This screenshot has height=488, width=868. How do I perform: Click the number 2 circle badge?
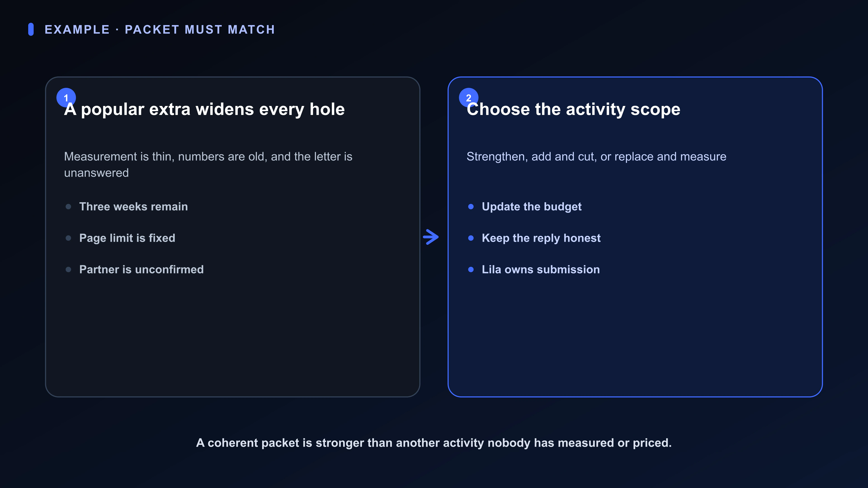pos(468,98)
